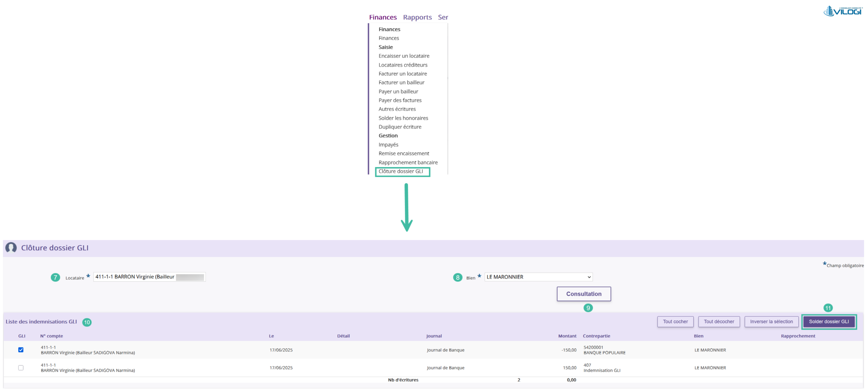Viewport: 868px width, 389px height.
Task: Check the GLI checkbox for the 150,00 entry
Action: tap(21, 368)
